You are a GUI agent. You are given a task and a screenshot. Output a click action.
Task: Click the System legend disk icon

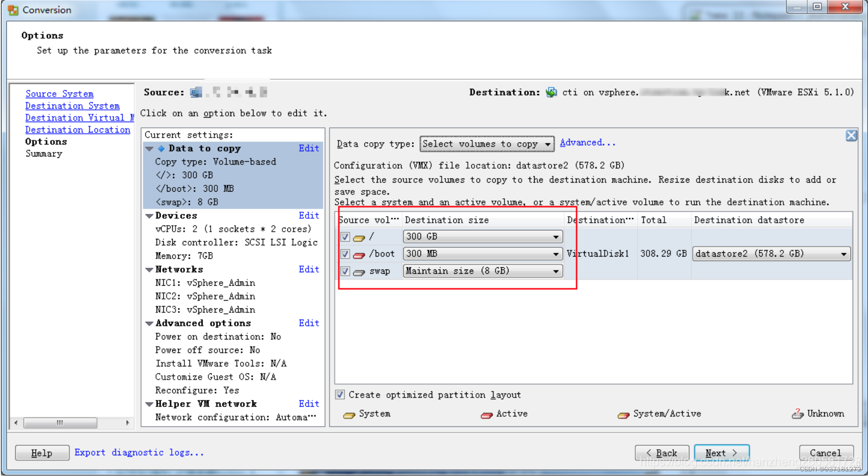tap(350, 415)
